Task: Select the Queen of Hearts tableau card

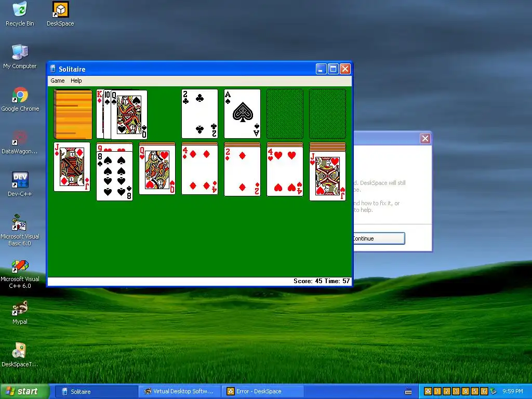Action: tap(157, 169)
